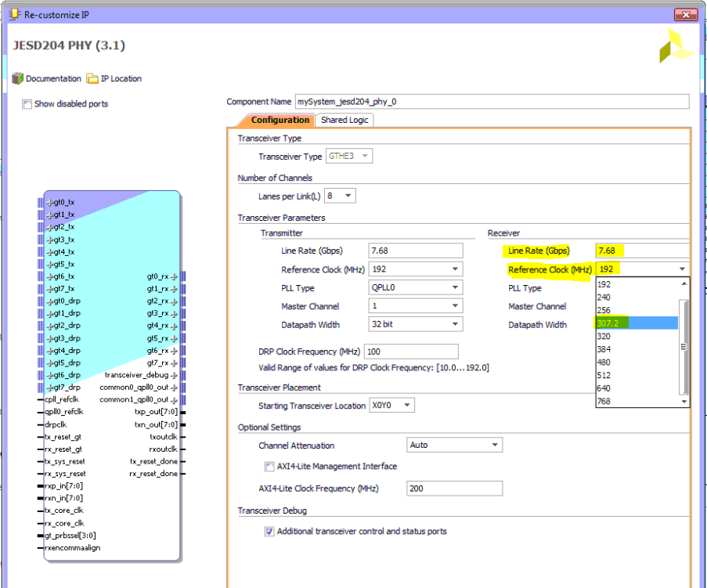
Task: Expand the gt7_drp port plus icon
Action: (x=49, y=388)
